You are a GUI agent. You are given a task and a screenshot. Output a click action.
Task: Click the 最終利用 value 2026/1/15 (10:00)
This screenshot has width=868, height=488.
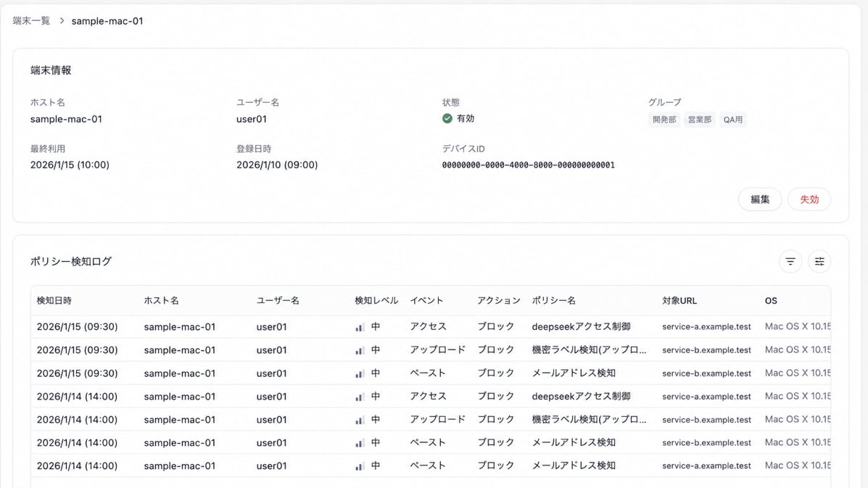tap(70, 165)
